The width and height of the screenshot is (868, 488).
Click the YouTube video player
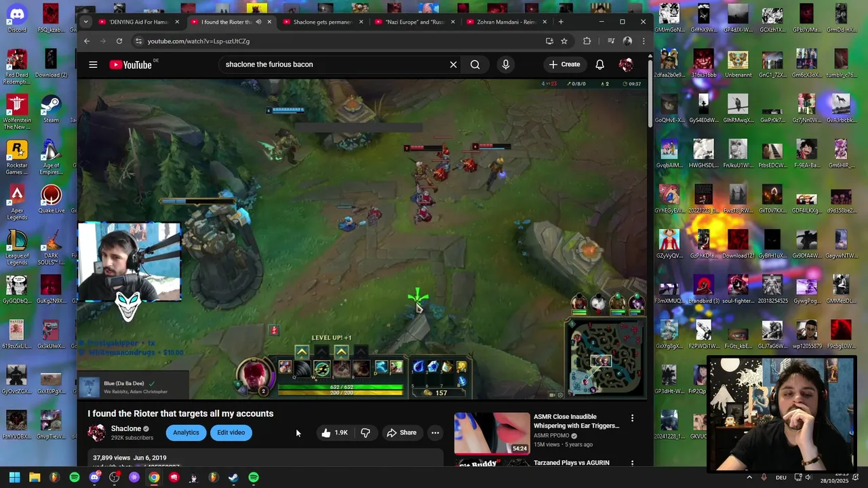362,239
